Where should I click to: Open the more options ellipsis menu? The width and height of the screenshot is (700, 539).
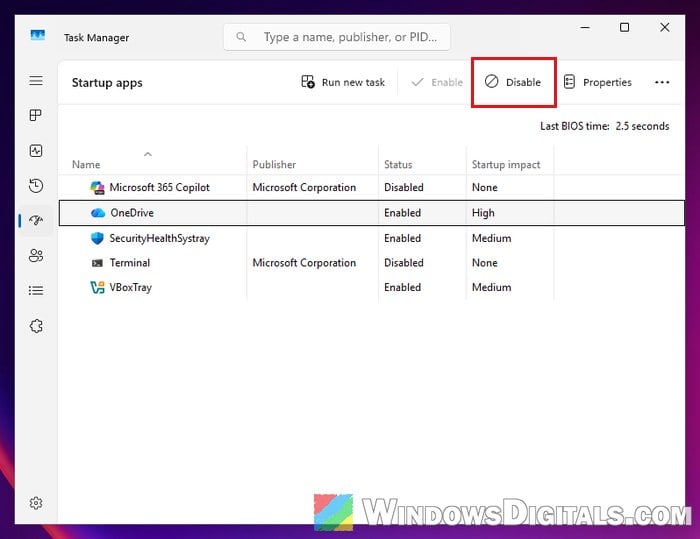coord(662,82)
